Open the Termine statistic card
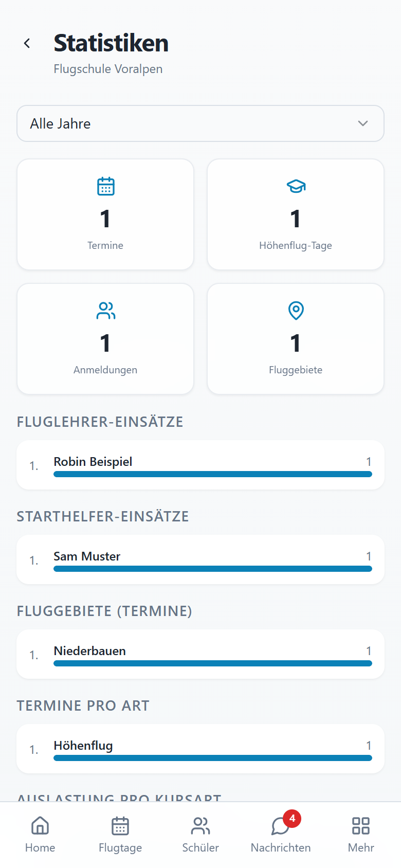The image size is (401, 868). click(x=105, y=214)
